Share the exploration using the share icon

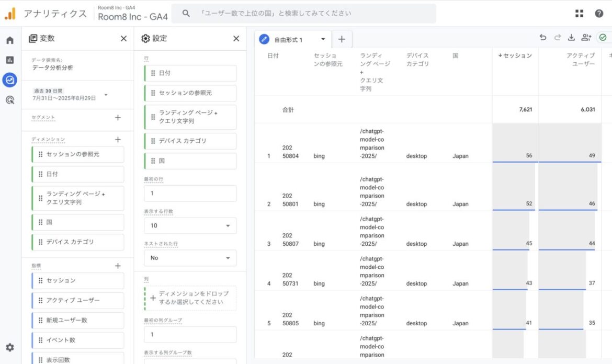tap(585, 38)
